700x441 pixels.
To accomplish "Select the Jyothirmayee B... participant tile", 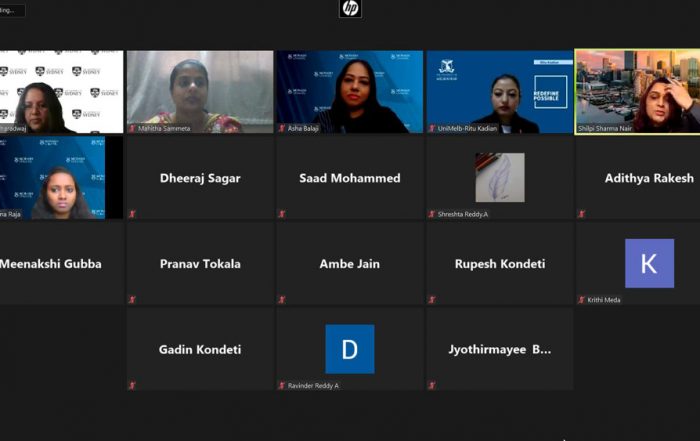I will [500, 349].
